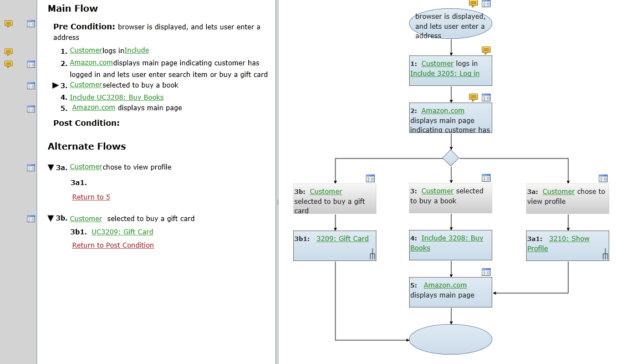
Task: Collapse alternate flow 3a triangle
Action: [x=51, y=167]
